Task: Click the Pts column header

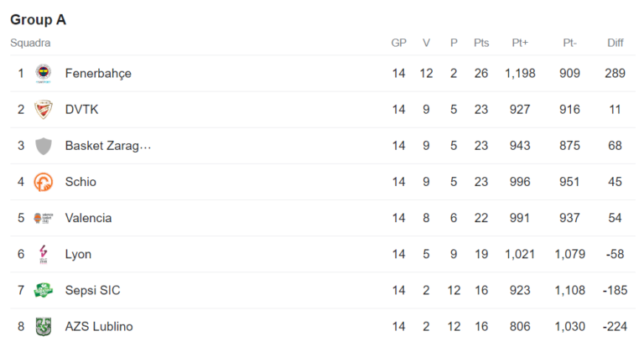Action: click(x=481, y=43)
